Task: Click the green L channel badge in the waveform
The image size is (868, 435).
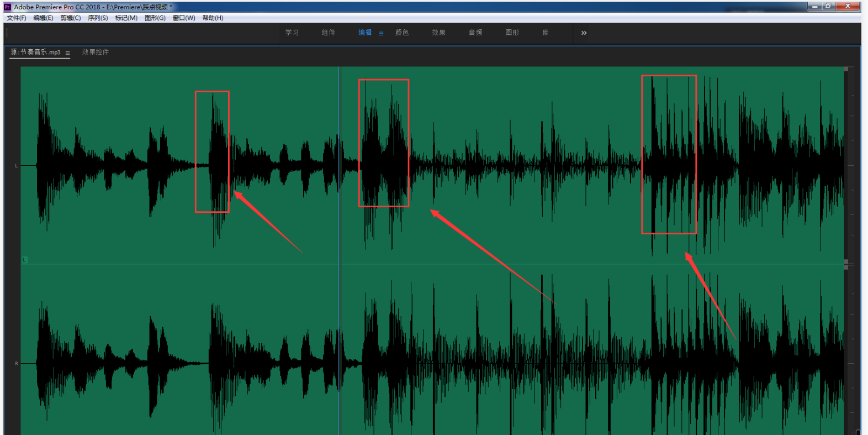Action: pos(24,260)
